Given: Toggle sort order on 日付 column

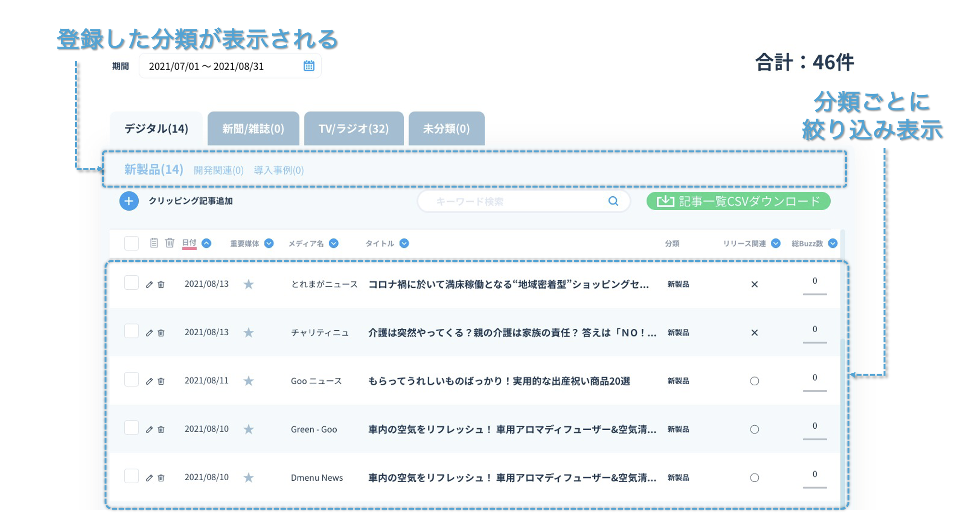Looking at the screenshot, I should point(207,243).
